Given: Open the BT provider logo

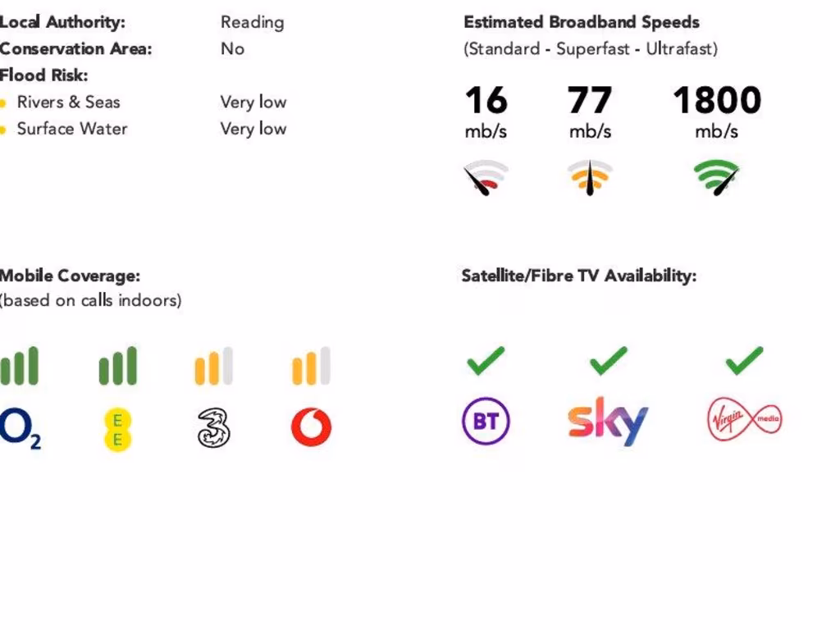Looking at the screenshot, I should point(486,422).
